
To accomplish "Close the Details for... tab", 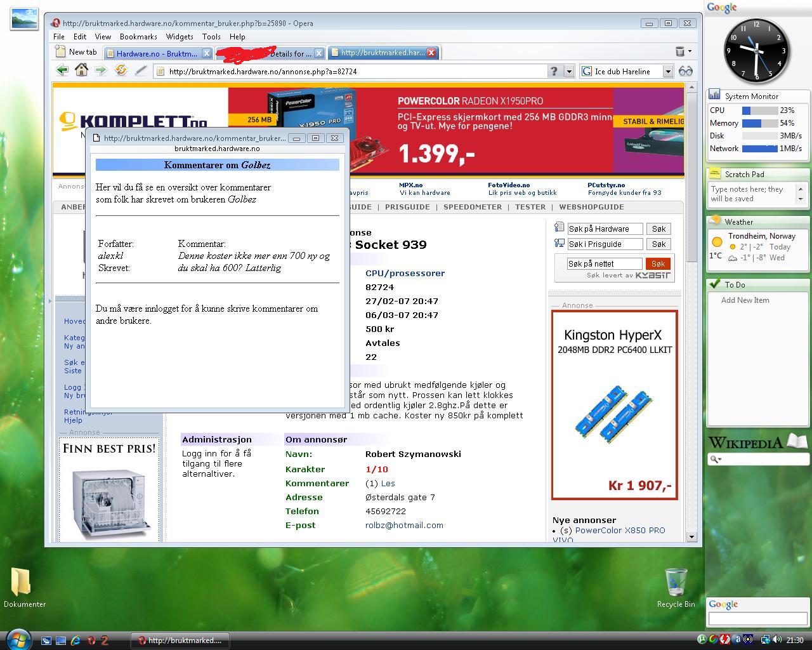I will click(x=319, y=53).
